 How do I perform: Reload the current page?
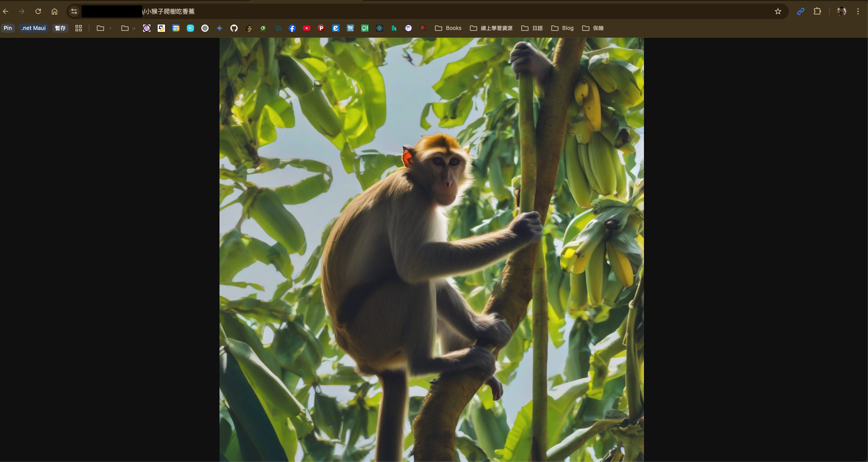pos(38,11)
